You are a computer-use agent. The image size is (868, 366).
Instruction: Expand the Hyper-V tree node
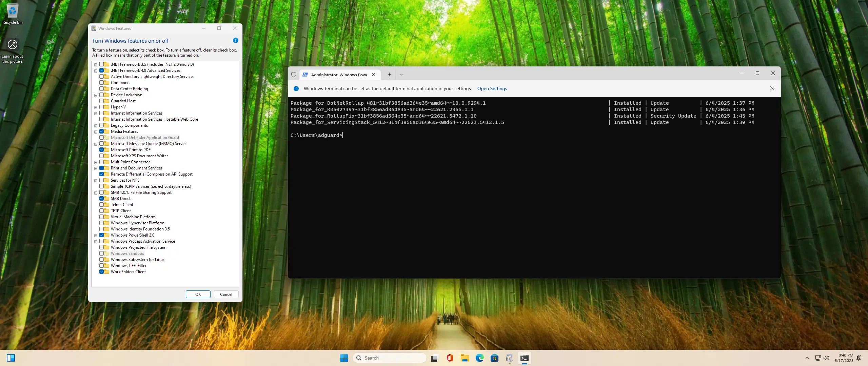tap(96, 107)
